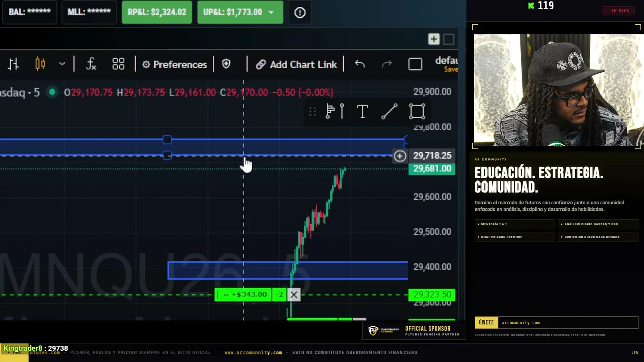Viewport: 644px width, 362px height.
Task: Select the Text drawing tool
Action: pos(362,111)
